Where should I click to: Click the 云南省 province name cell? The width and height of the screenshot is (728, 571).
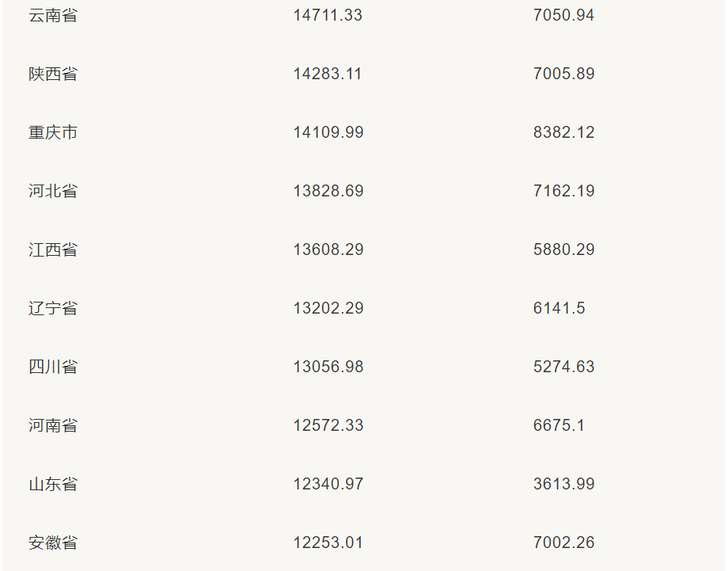click(53, 15)
